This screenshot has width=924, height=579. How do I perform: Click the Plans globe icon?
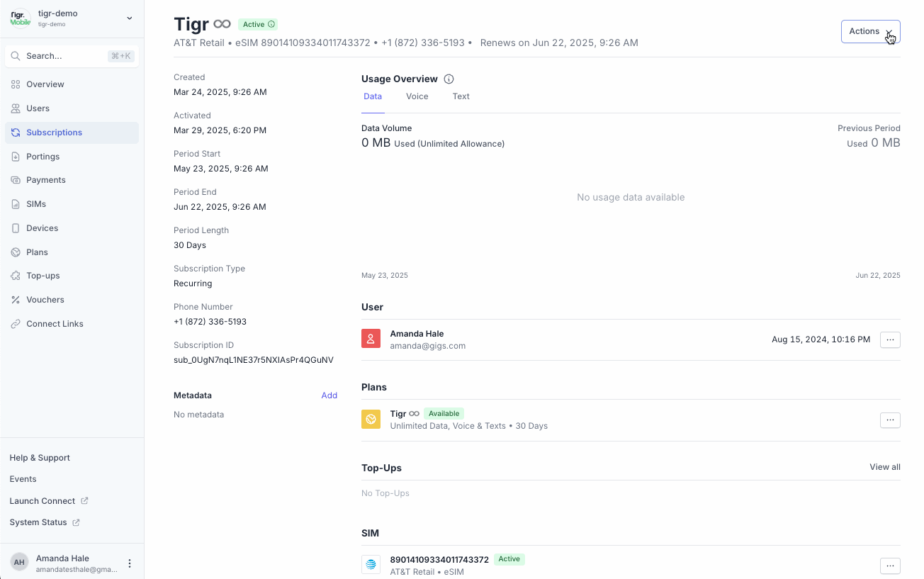[16, 252]
